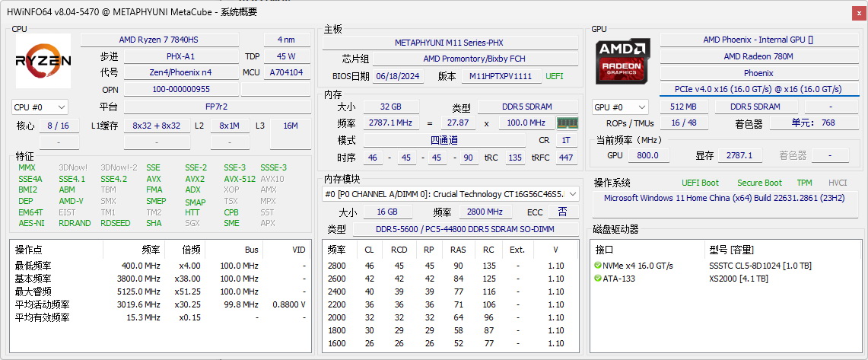Click the CL column header in timings table
The height and width of the screenshot is (360, 868).
coord(369,249)
